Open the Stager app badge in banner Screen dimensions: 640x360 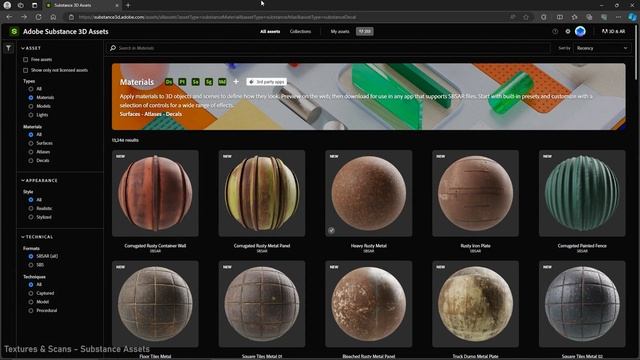coord(209,82)
